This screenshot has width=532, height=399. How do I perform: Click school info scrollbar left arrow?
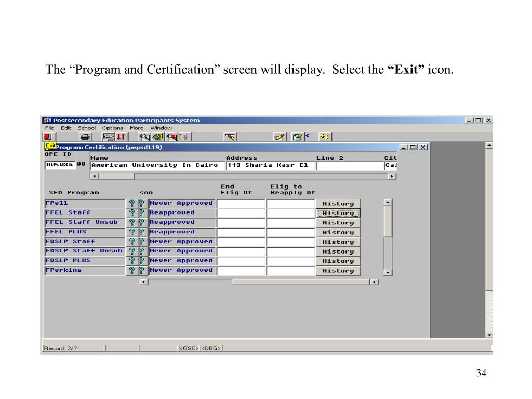click(x=95, y=176)
